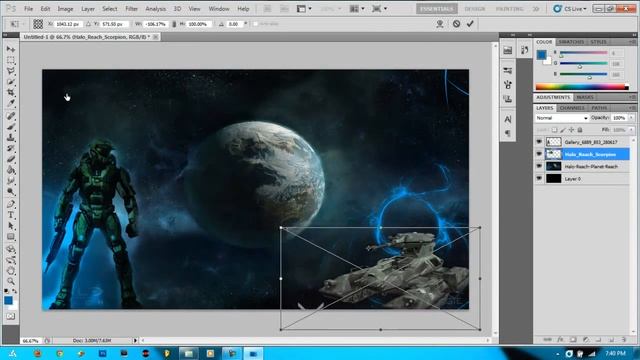Image resolution: width=640 pixels, height=360 pixels.
Task: Select the Lasso tool
Action: pos(11,71)
